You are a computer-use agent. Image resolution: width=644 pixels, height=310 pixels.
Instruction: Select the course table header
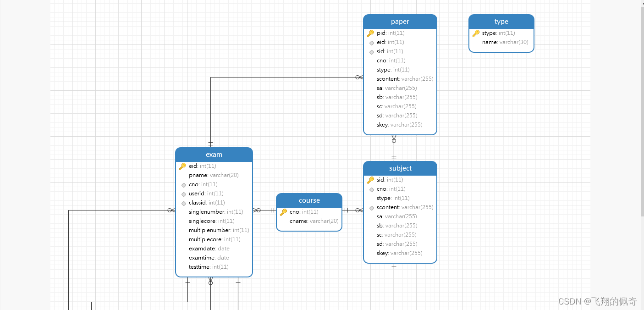click(309, 200)
